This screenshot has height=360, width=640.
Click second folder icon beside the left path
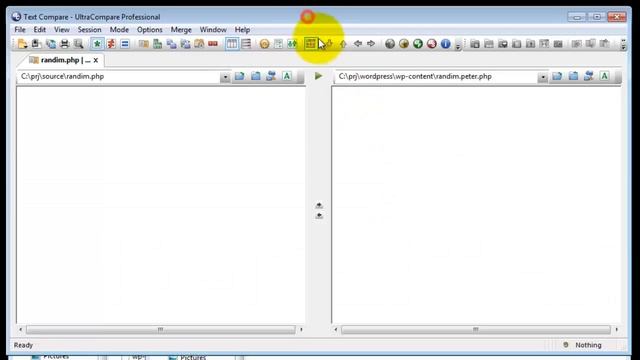[x=256, y=76]
